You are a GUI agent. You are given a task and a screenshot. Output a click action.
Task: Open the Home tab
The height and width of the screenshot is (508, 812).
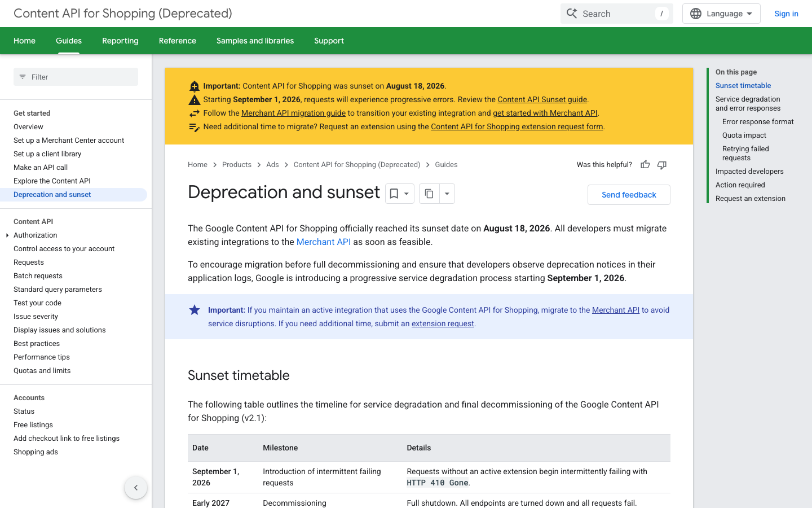(x=24, y=41)
